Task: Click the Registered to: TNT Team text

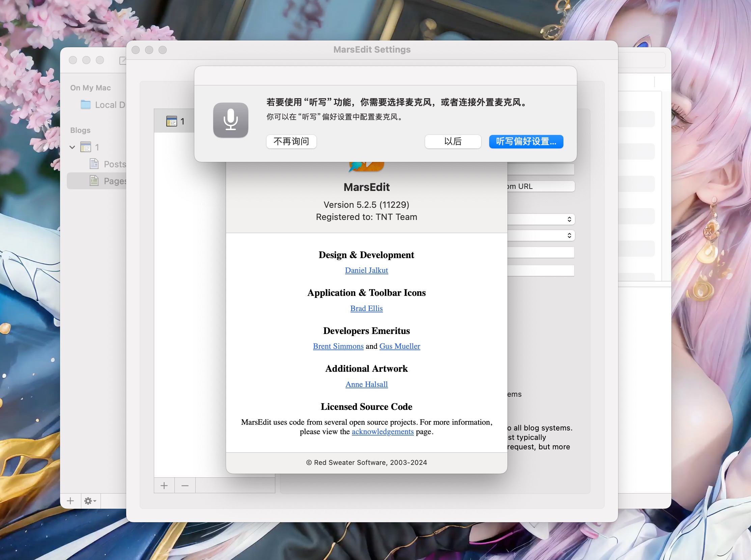Action: click(366, 217)
